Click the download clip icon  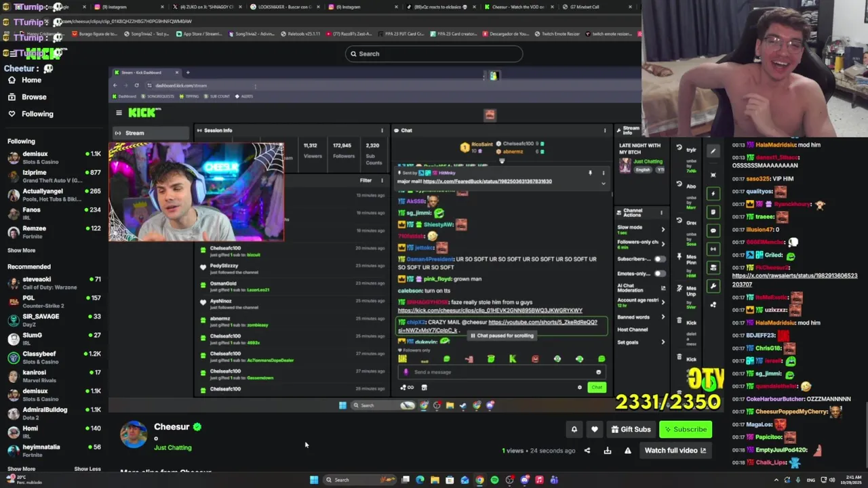pyautogui.click(x=608, y=451)
